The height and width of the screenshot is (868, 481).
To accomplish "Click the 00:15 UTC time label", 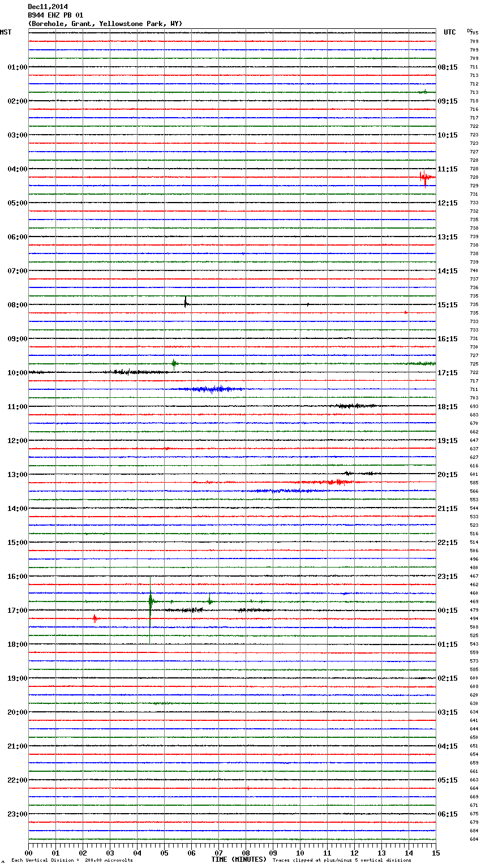I will [x=448, y=611].
